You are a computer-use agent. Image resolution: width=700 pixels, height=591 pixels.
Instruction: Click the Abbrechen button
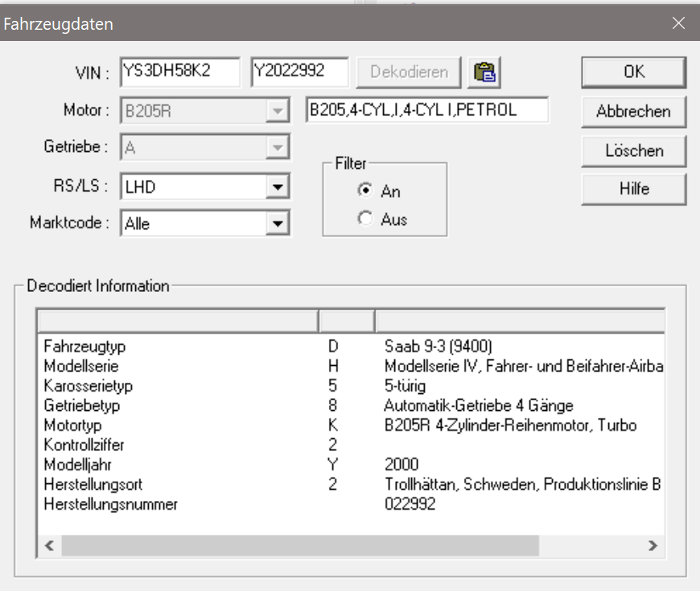pyautogui.click(x=633, y=112)
